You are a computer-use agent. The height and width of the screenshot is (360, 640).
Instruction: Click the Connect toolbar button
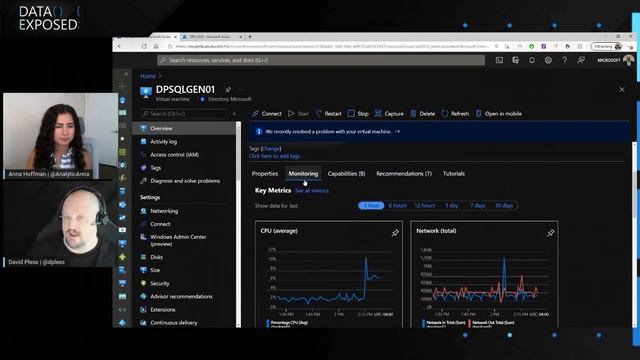pos(267,113)
